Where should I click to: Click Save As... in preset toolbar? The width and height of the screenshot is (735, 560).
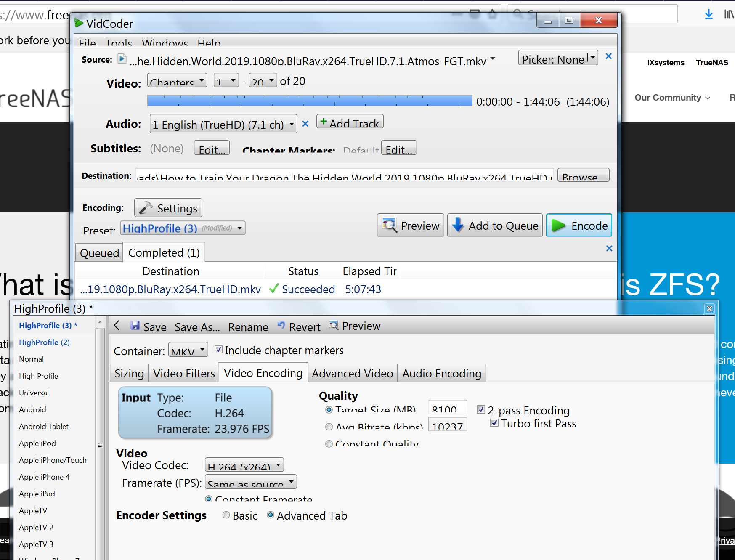(197, 327)
